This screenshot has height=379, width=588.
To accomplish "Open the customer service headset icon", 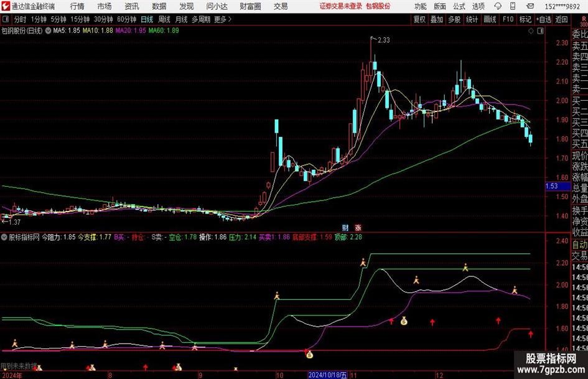I will [x=498, y=6].
